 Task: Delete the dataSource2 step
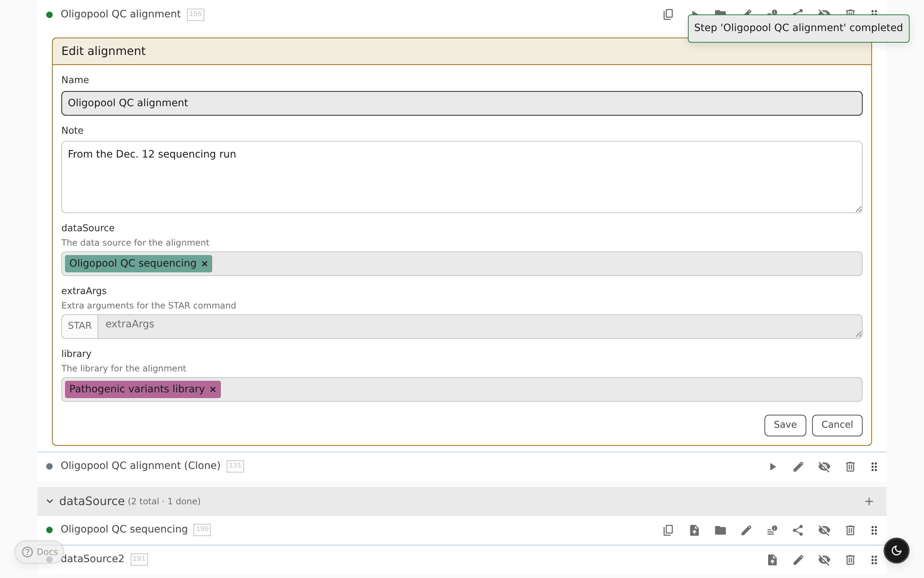point(850,560)
